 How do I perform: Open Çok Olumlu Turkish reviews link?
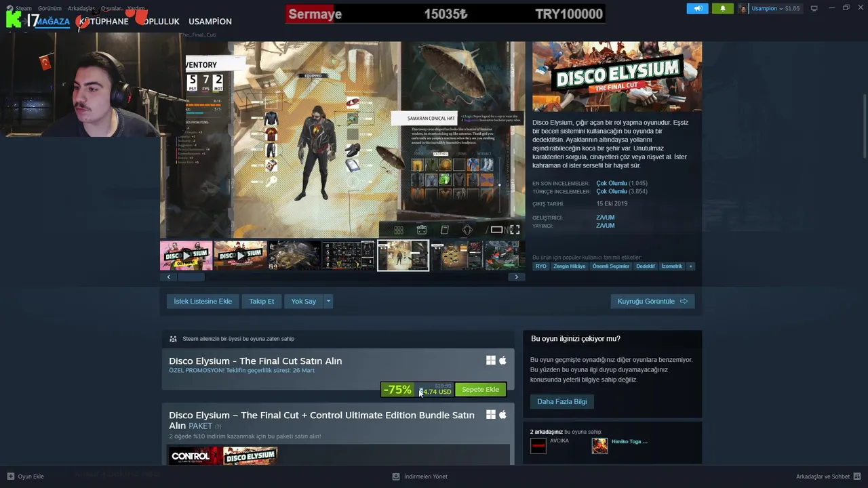612,191
